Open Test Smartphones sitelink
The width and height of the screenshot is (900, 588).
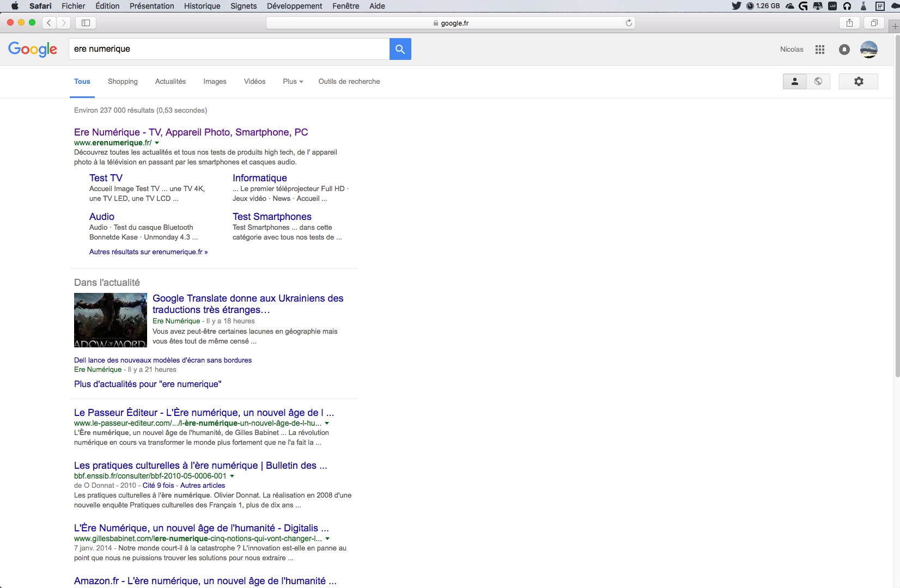coord(272,217)
